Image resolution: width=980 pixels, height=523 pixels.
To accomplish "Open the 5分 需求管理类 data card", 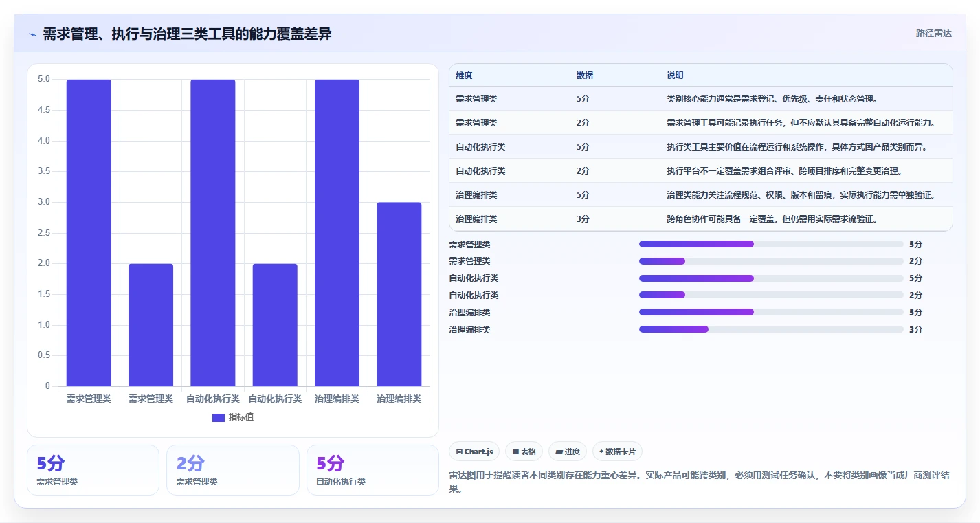I will click(x=93, y=470).
